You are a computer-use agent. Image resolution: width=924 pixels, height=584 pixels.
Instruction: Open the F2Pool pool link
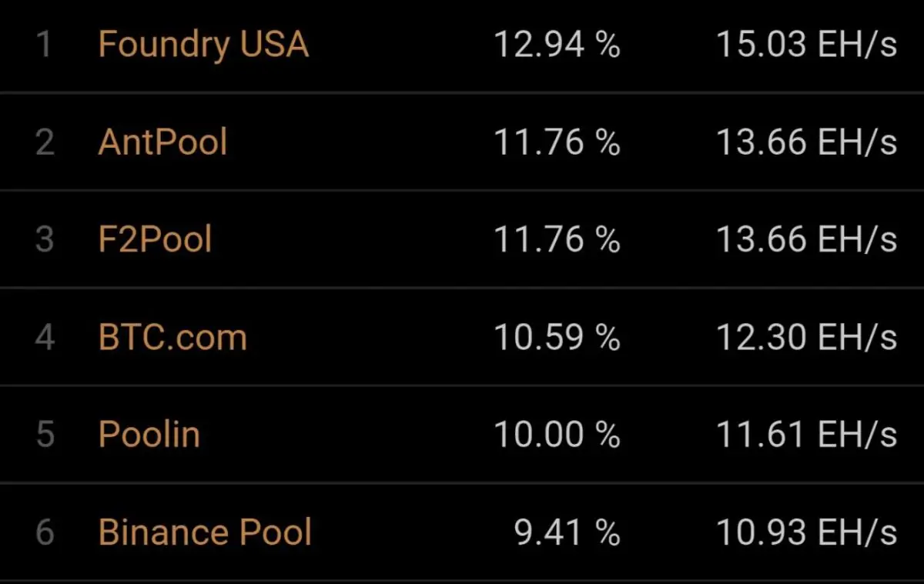point(155,239)
